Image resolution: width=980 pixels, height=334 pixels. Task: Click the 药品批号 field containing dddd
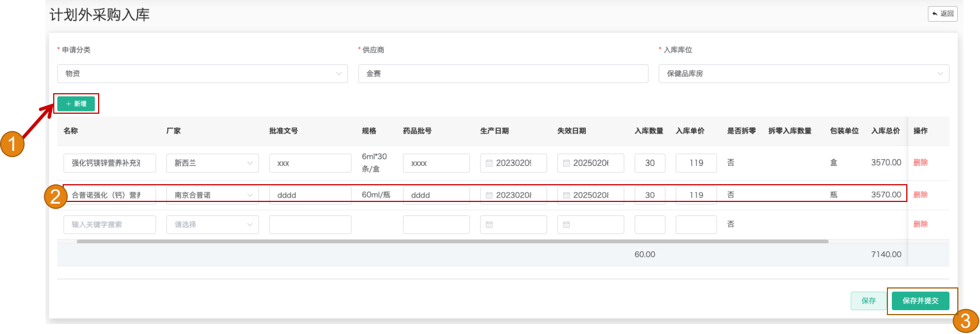(436, 195)
